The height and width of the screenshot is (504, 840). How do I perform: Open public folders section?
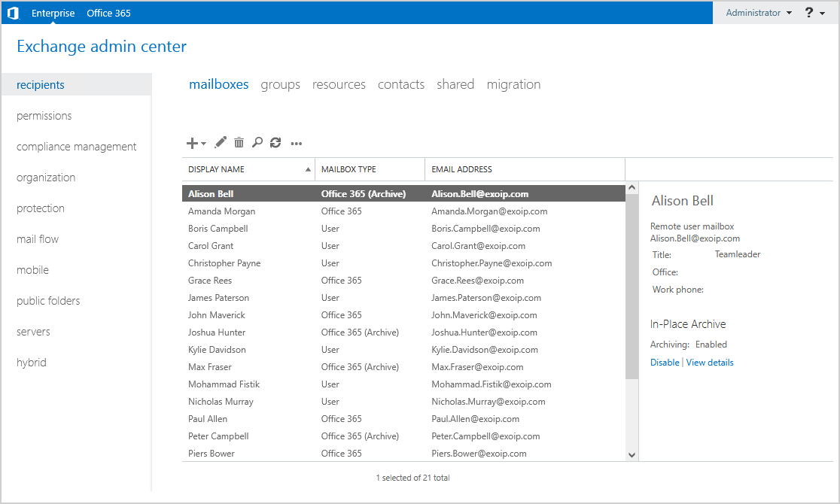click(48, 301)
